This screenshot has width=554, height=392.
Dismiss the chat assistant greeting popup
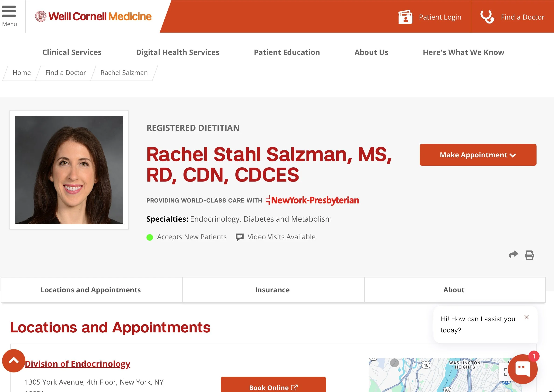tap(527, 317)
